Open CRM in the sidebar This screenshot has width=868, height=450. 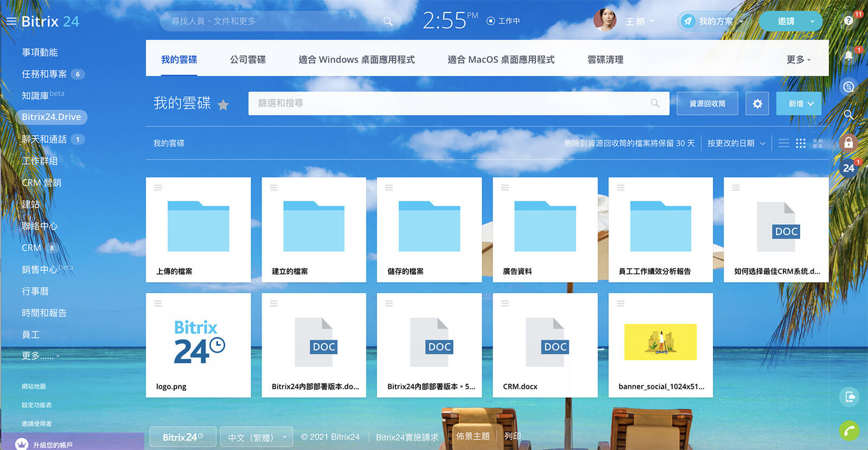coord(31,248)
